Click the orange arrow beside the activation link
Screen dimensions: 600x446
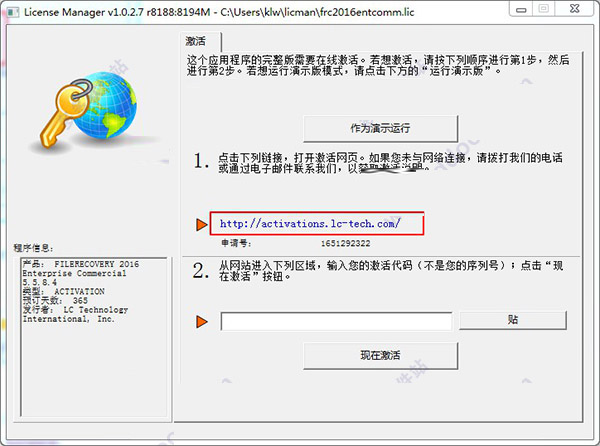(202, 224)
